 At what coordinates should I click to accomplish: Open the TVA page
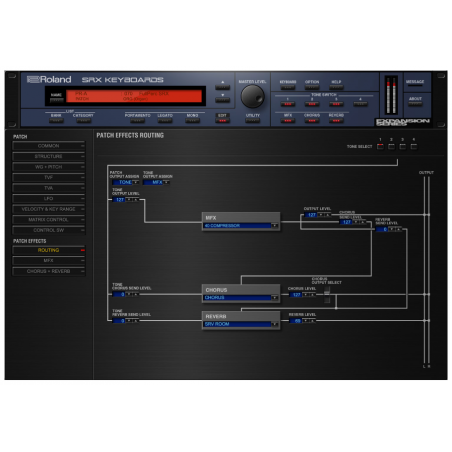coord(49,188)
